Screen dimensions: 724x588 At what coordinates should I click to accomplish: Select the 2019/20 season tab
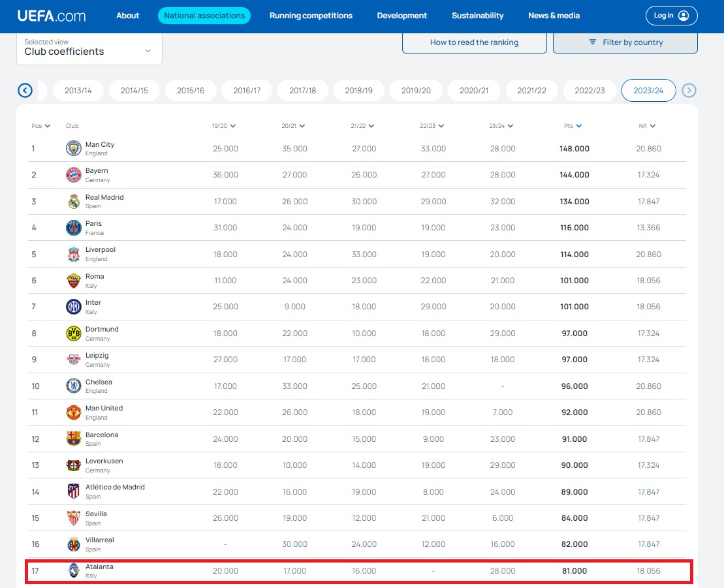coord(415,91)
